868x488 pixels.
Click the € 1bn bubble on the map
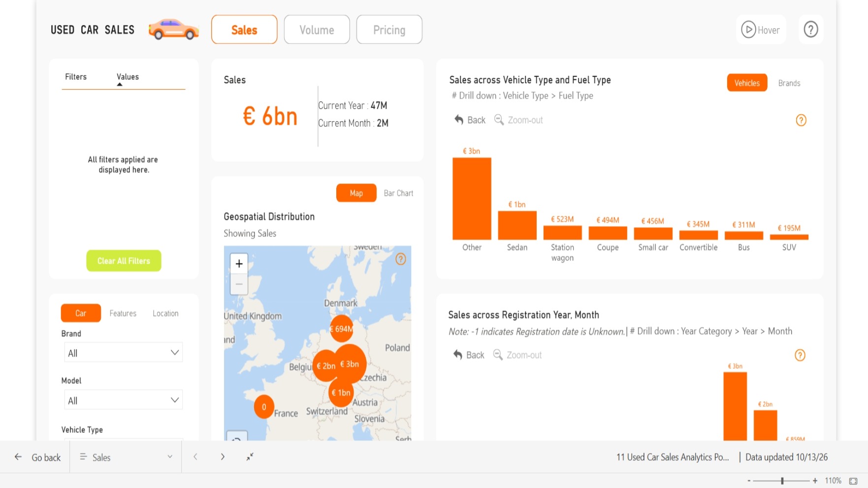(341, 392)
